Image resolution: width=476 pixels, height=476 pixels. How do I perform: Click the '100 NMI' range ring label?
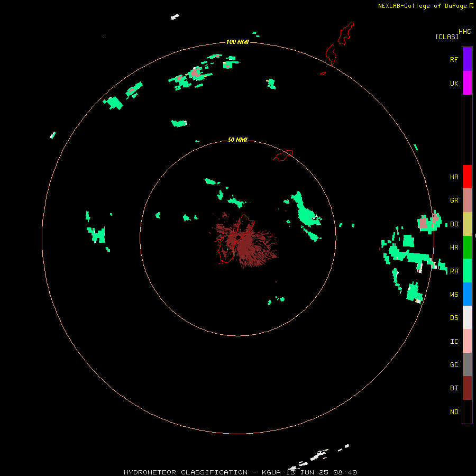[x=237, y=42]
